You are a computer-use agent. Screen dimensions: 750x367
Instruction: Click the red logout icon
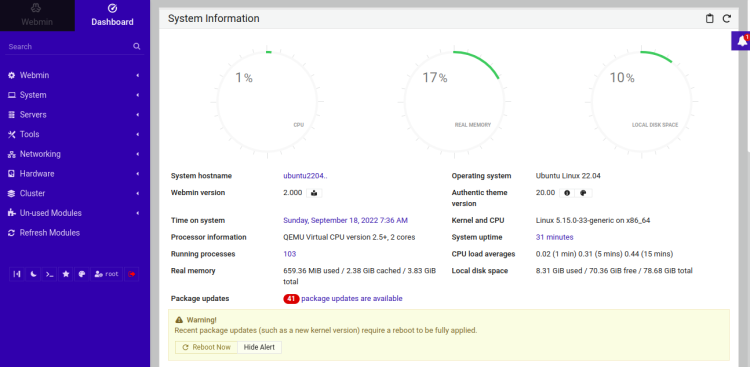132,274
